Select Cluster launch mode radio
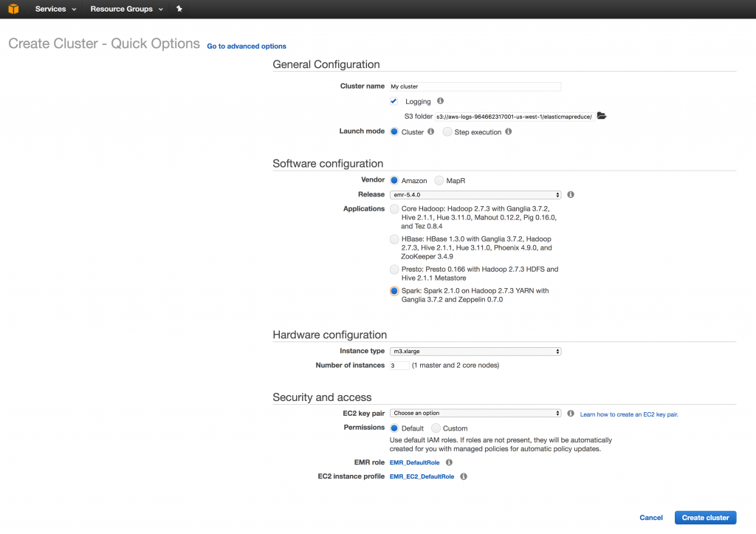The height and width of the screenshot is (534, 756). 394,131
